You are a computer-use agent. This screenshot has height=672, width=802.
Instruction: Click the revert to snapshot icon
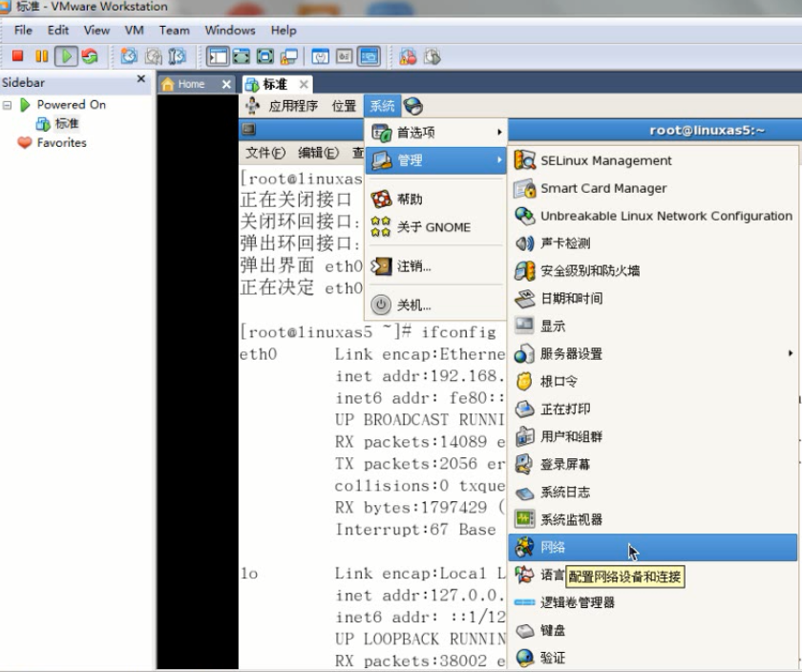click(x=153, y=55)
